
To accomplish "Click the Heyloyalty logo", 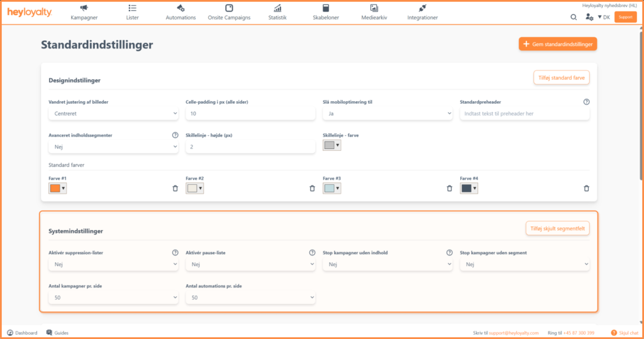I will (30, 13).
